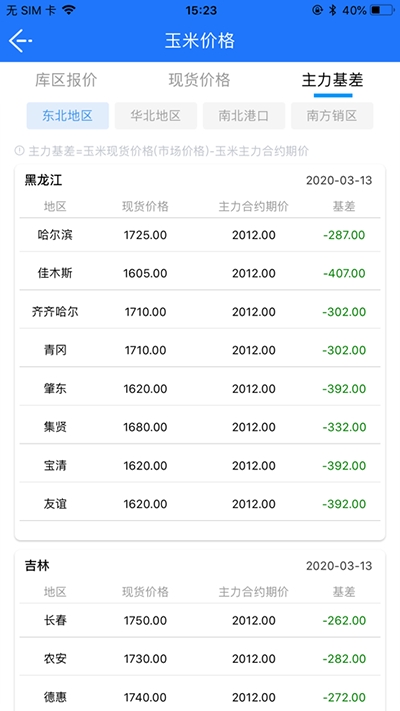Tap the Bluetooth status icon

(x=332, y=10)
